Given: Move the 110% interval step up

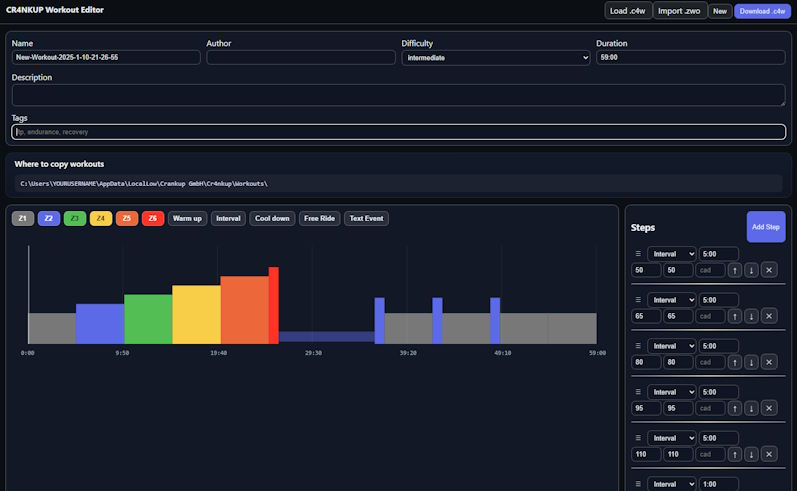Looking at the screenshot, I should [734, 454].
